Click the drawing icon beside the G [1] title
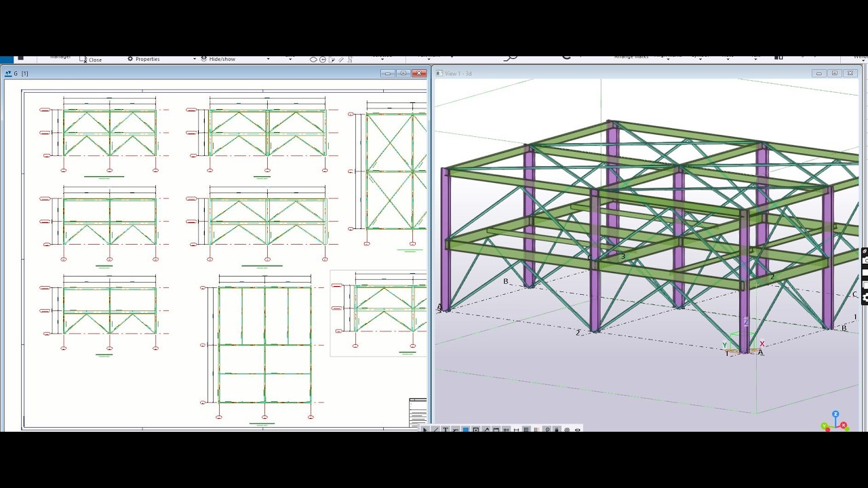Image resolution: width=868 pixels, height=488 pixels. click(x=9, y=73)
